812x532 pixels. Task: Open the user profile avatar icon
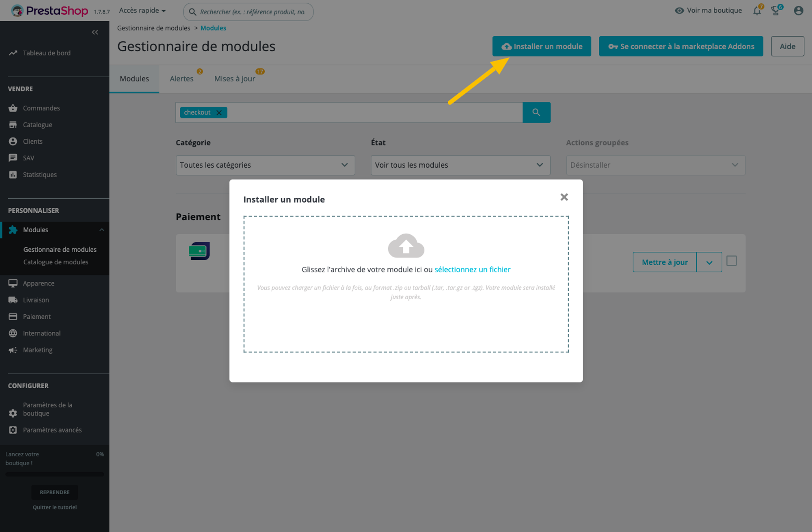pyautogui.click(x=799, y=11)
